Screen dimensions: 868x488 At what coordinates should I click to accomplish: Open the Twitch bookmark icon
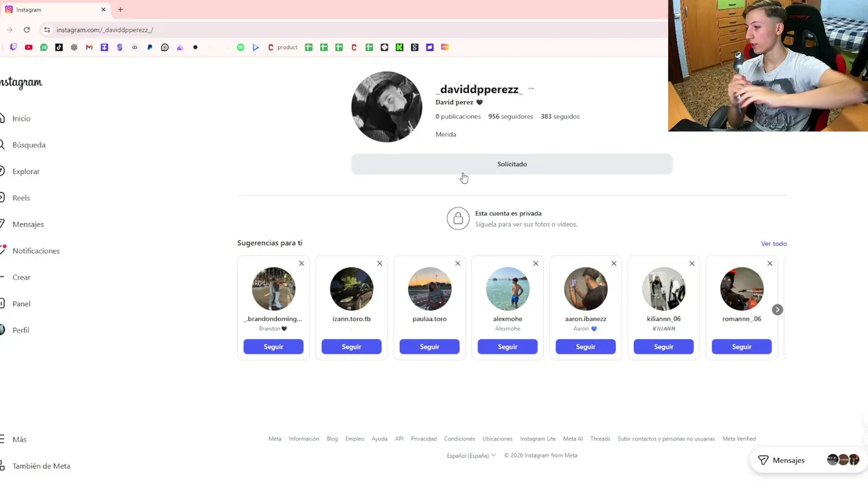tap(14, 47)
